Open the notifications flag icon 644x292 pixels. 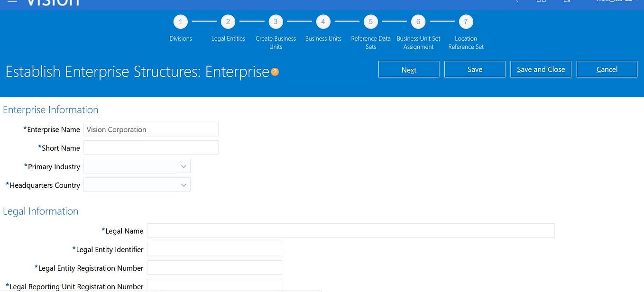point(567,1)
